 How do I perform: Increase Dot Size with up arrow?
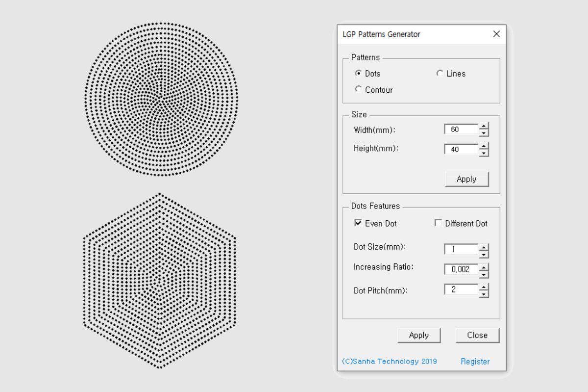(484, 247)
